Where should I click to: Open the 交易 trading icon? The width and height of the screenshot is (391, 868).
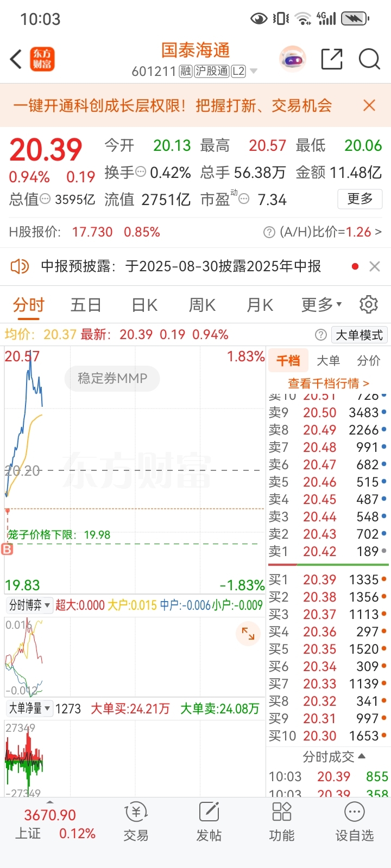136,821
